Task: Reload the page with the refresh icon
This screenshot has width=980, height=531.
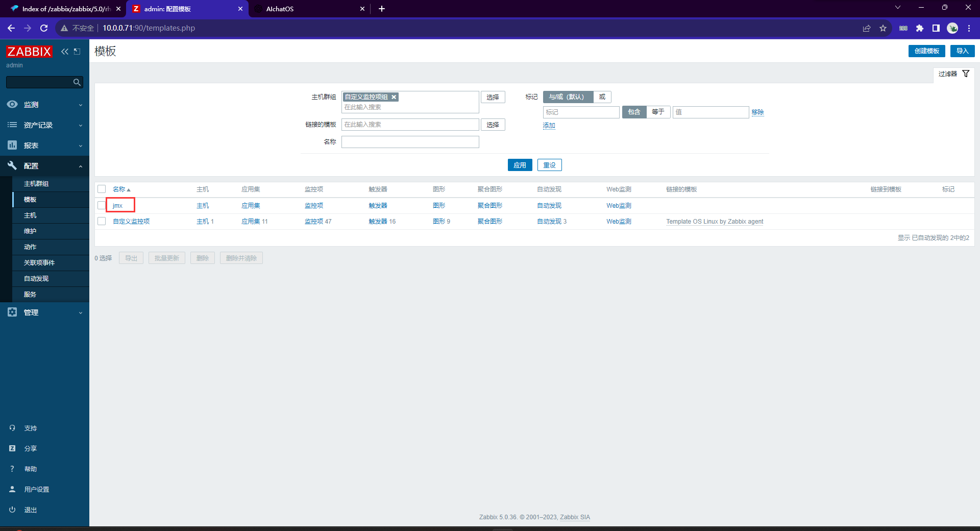Action: point(44,28)
